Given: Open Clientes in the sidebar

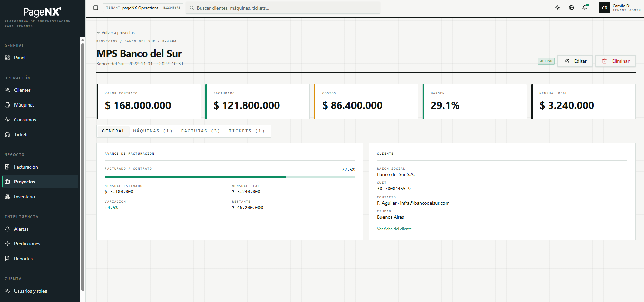Looking at the screenshot, I should click(40, 90).
